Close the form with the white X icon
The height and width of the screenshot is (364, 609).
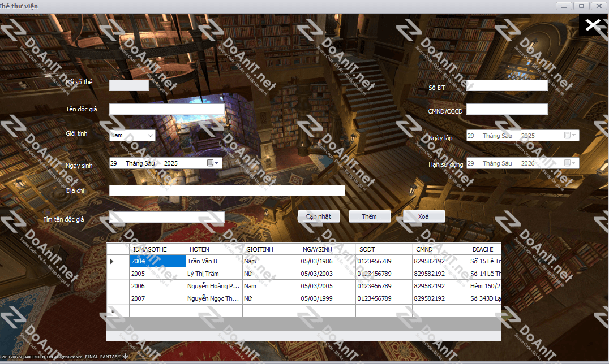click(x=593, y=25)
